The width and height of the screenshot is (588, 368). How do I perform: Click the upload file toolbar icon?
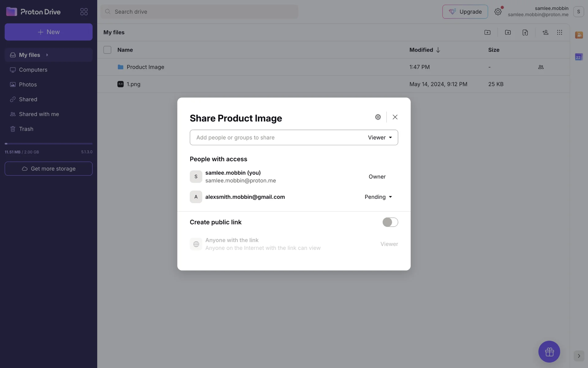point(525,32)
